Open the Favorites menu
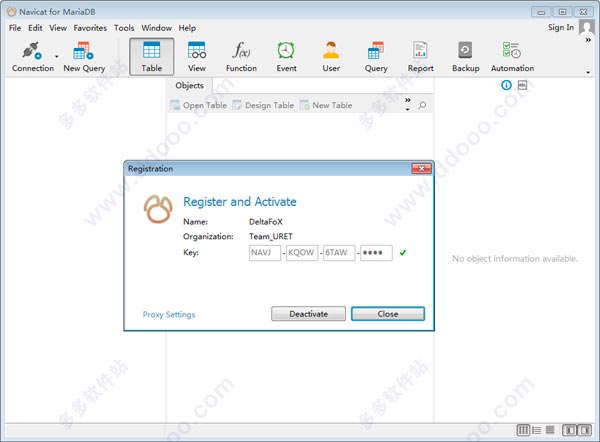This screenshot has height=442, width=600. click(x=90, y=28)
